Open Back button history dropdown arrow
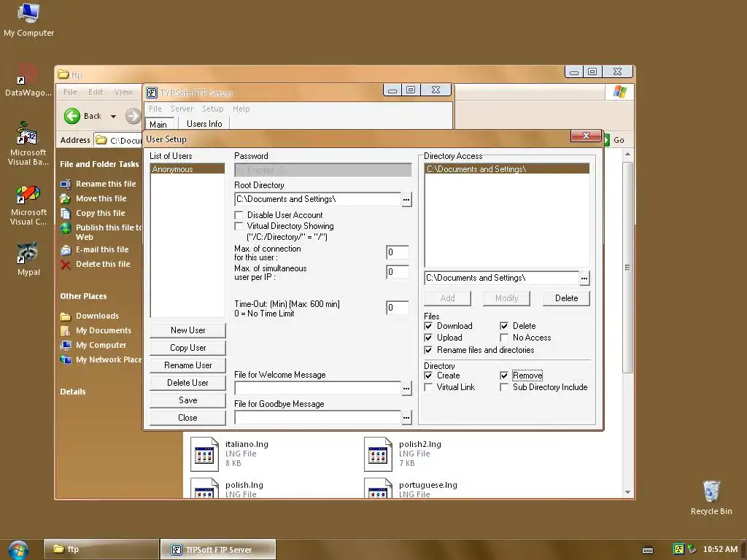Image resolution: width=747 pixels, height=560 pixels. 113,116
